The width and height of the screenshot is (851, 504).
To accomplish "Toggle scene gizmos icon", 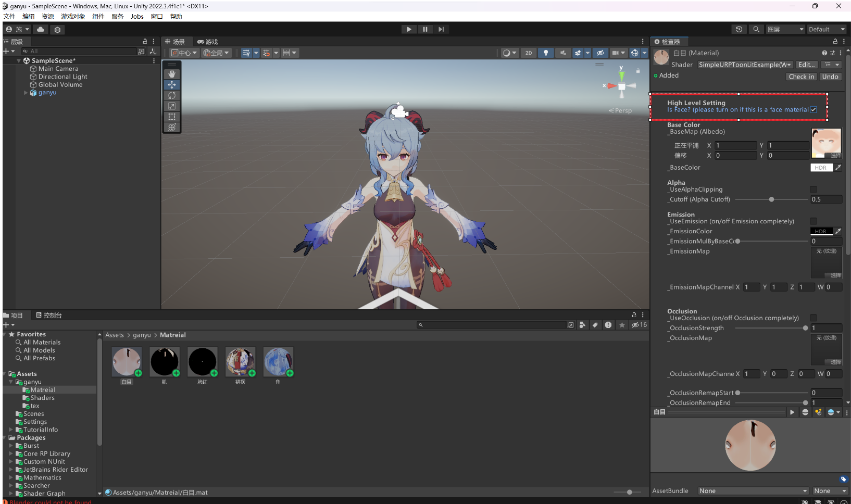I will 634,53.
